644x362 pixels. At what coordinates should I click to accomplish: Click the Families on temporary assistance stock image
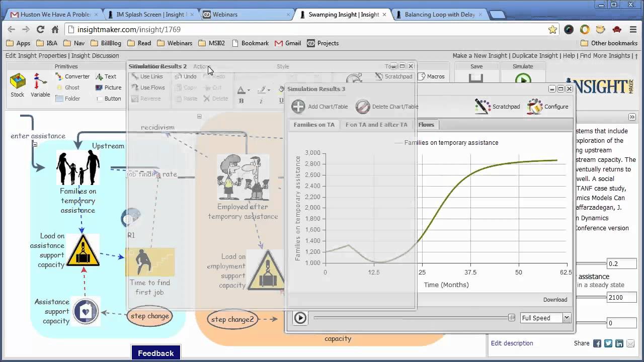[78, 167]
